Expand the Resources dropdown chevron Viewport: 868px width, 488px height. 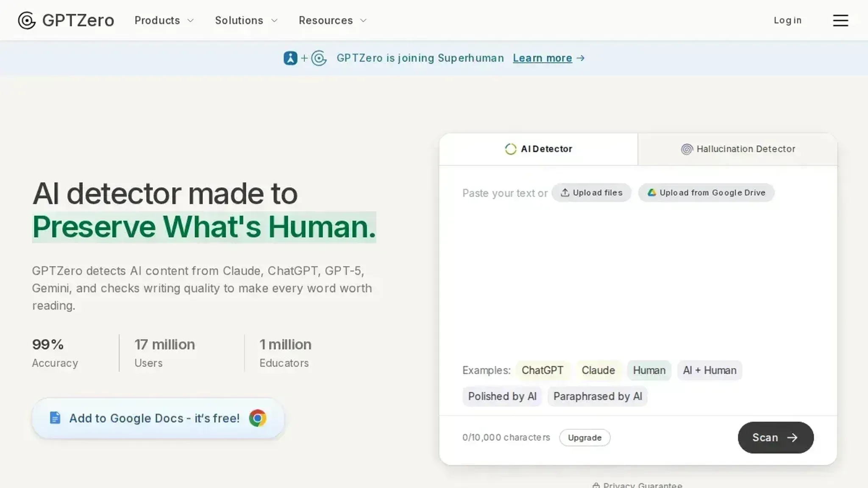pyautogui.click(x=363, y=20)
